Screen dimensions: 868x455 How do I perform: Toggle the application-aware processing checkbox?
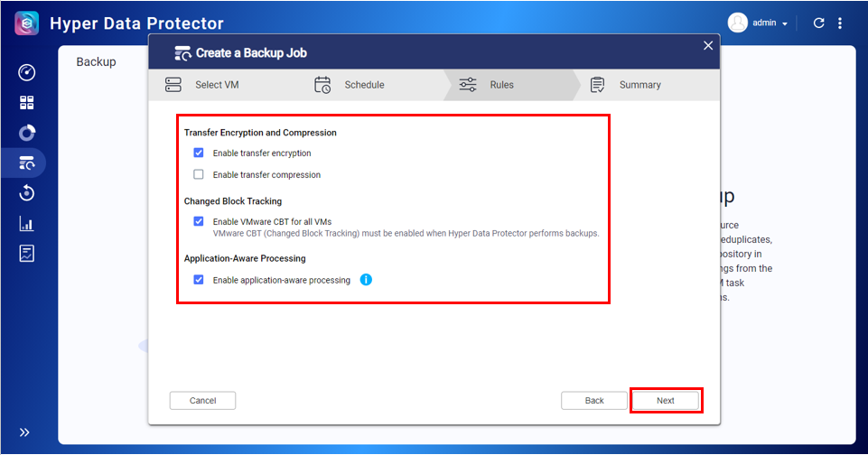coord(199,280)
